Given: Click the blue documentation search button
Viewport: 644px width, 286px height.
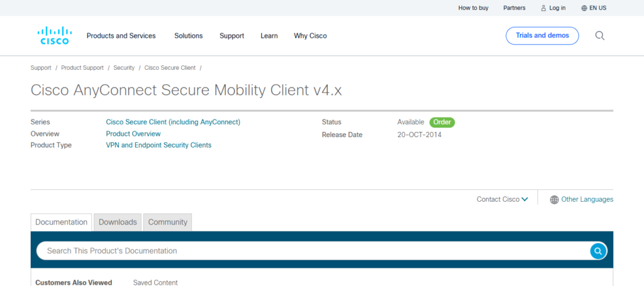Looking at the screenshot, I should pyautogui.click(x=598, y=251).
